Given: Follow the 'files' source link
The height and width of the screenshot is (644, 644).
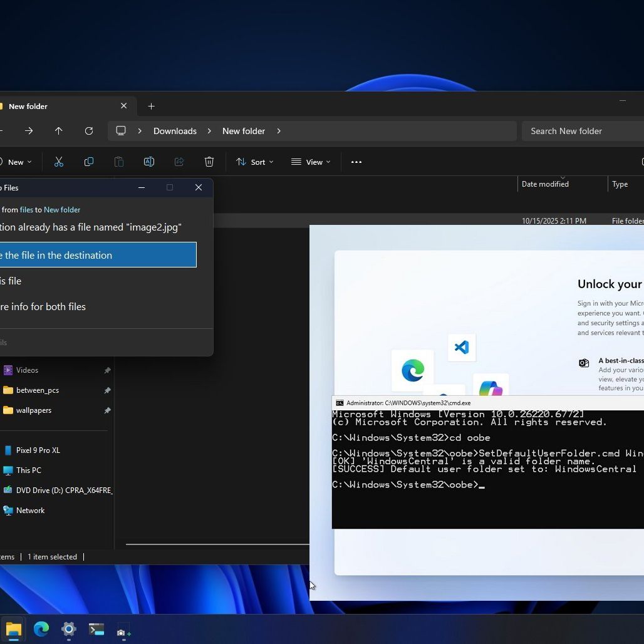Looking at the screenshot, I should 26,209.
